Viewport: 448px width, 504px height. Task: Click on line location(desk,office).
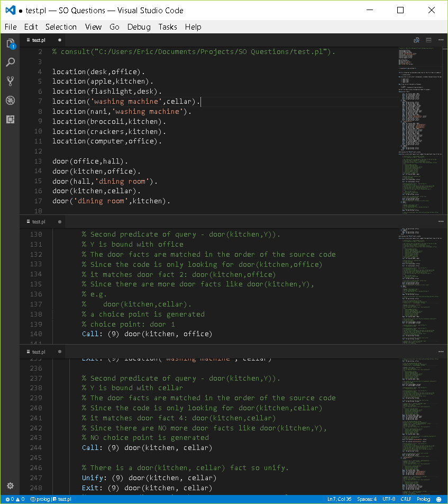point(98,71)
